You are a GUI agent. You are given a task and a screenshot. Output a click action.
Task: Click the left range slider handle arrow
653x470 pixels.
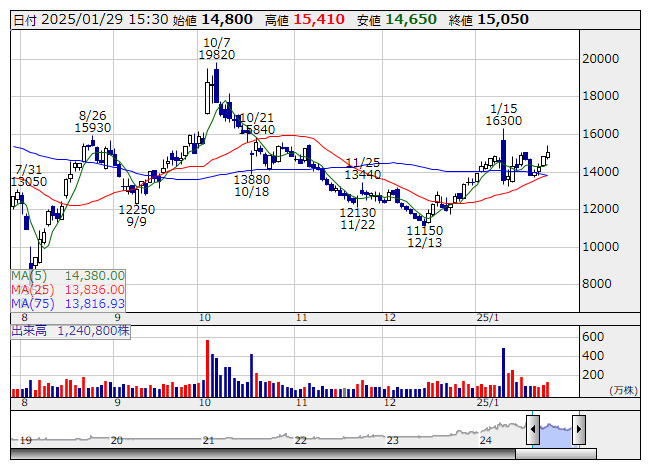[533, 429]
